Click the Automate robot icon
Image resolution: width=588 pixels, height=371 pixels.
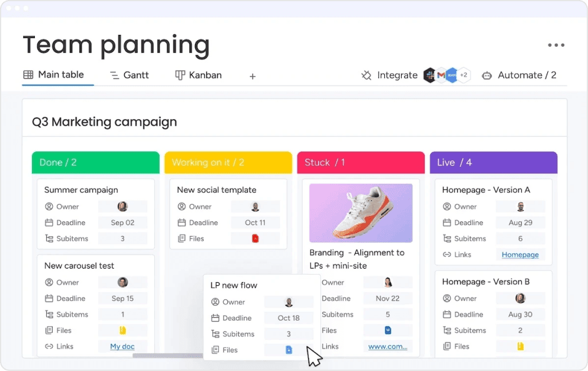coord(487,75)
